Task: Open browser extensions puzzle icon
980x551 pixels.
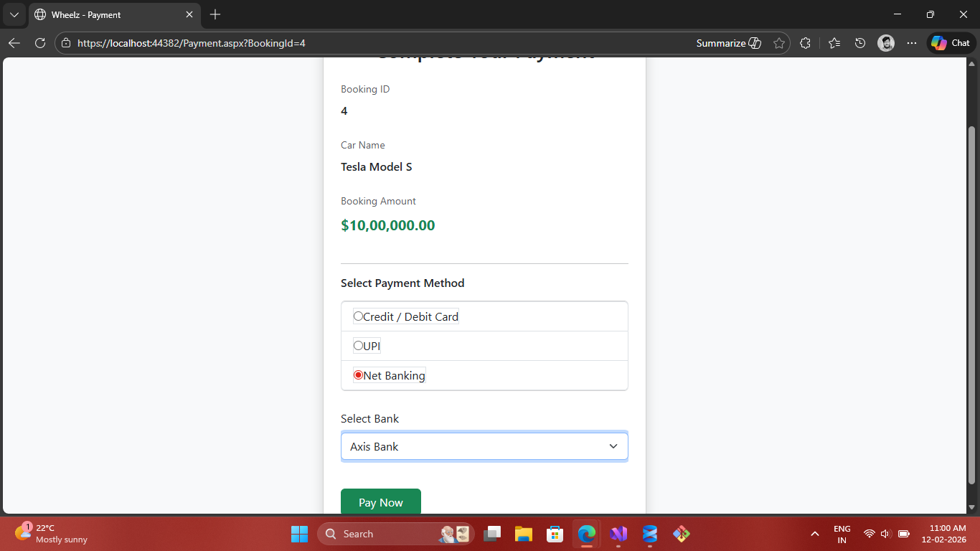Action: coord(805,43)
